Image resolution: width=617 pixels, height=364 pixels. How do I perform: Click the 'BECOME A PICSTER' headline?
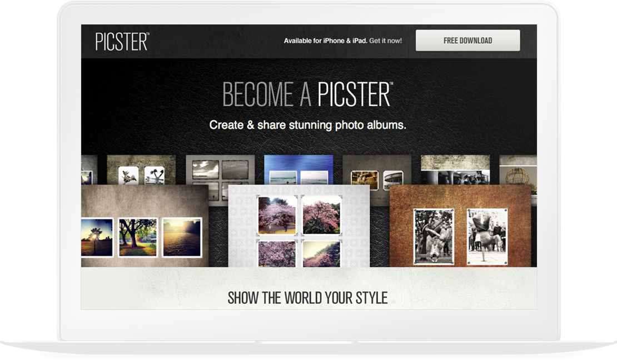(x=307, y=94)
